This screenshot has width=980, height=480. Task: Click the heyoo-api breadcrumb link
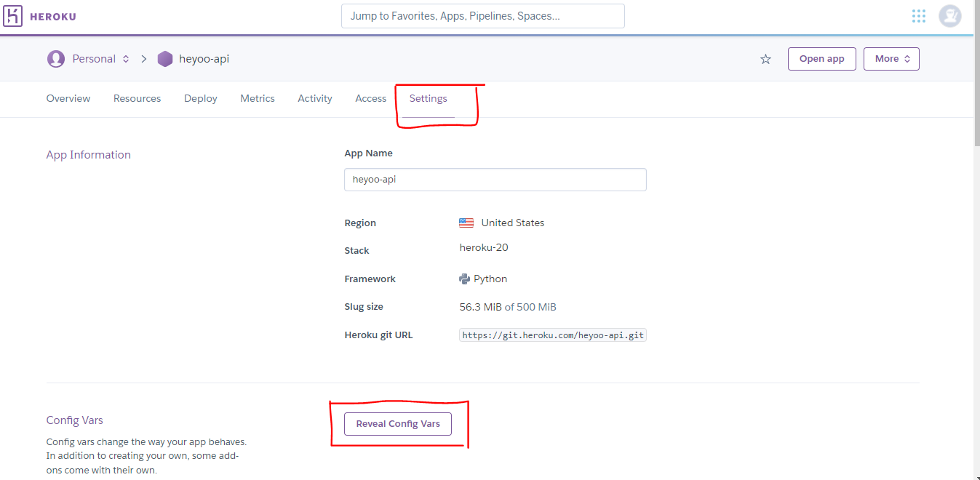click(x=204, y=59)
